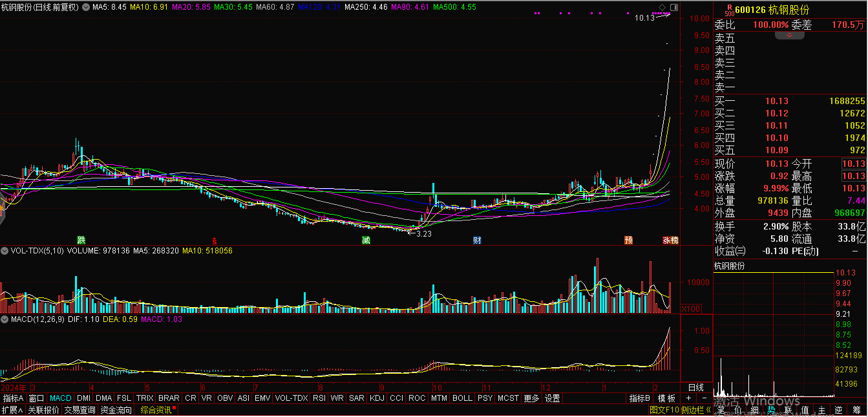Switch to the MCST indicator

[508, 398]
